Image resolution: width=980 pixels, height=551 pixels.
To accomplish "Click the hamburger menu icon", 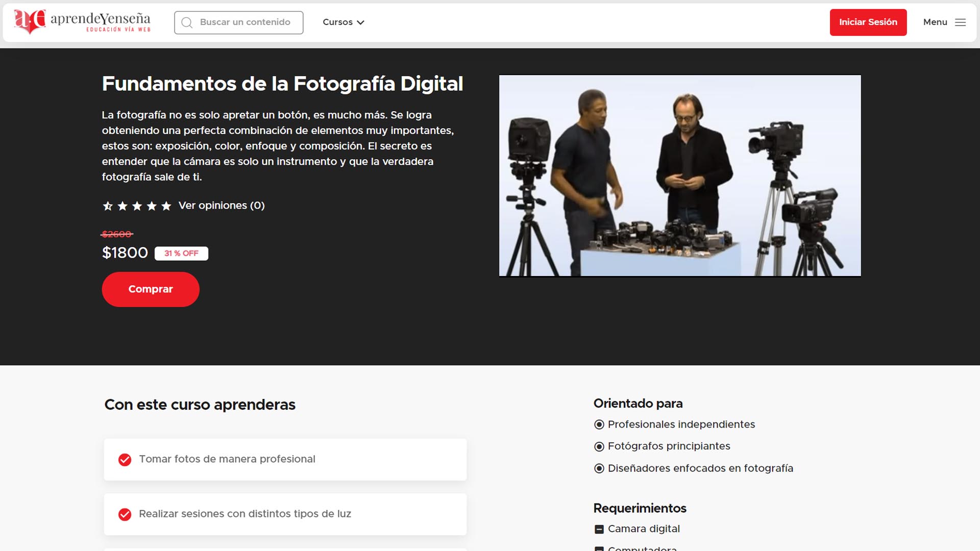I will pyautogui.click(x=960, y=22).
